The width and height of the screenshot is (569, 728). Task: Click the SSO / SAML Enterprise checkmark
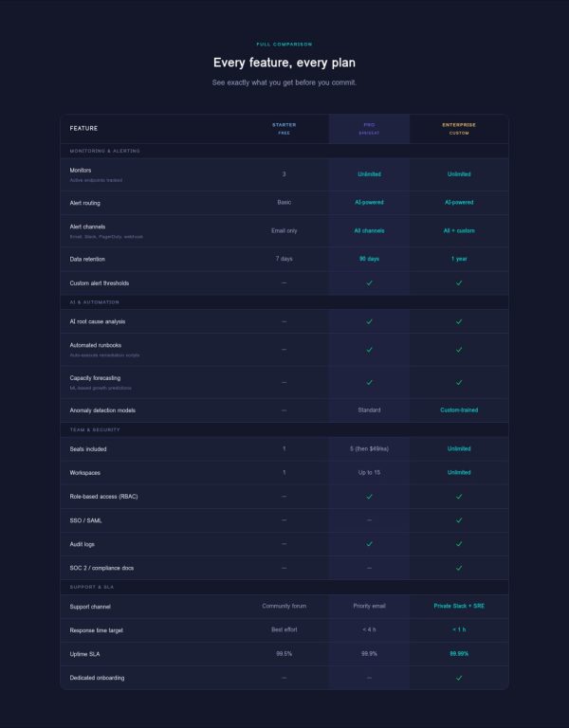pos(459,520)
